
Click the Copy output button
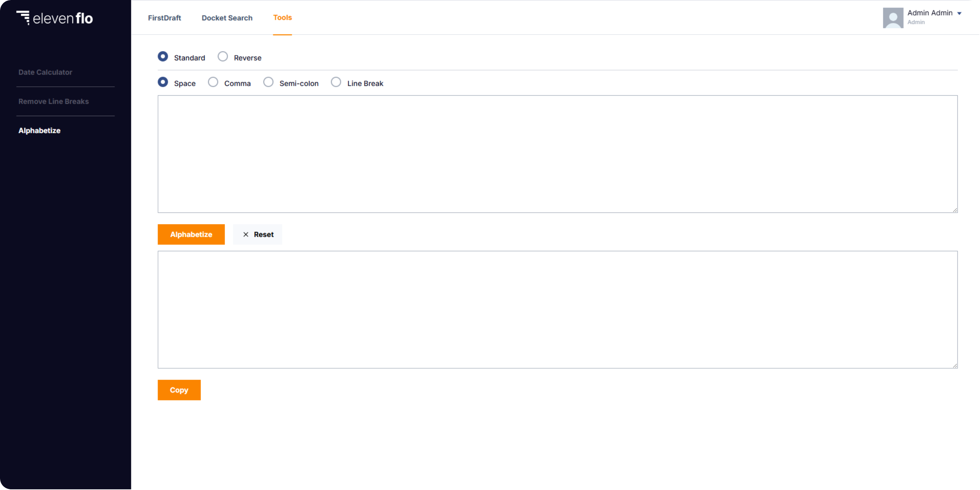click(179, 389)
